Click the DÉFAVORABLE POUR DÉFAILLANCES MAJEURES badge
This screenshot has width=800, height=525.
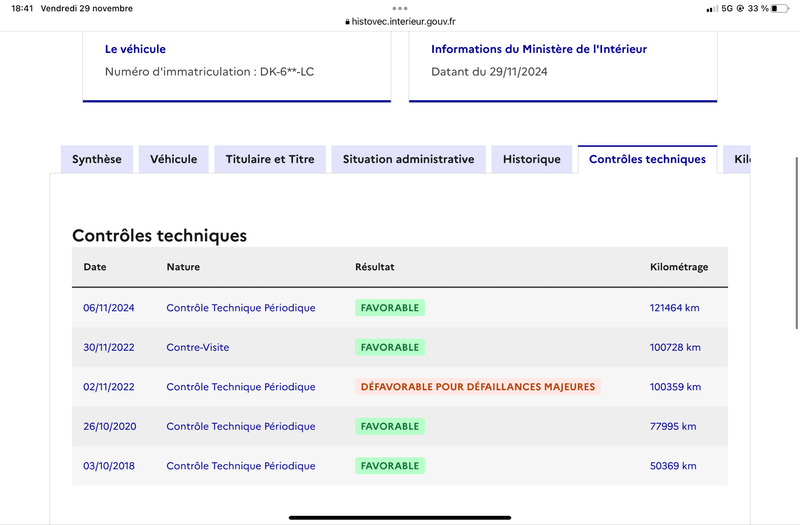[478, 387]
